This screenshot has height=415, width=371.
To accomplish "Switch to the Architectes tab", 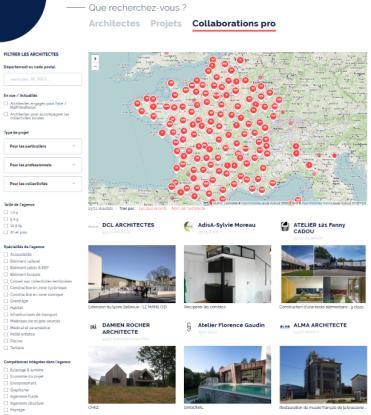I will 114,24.
